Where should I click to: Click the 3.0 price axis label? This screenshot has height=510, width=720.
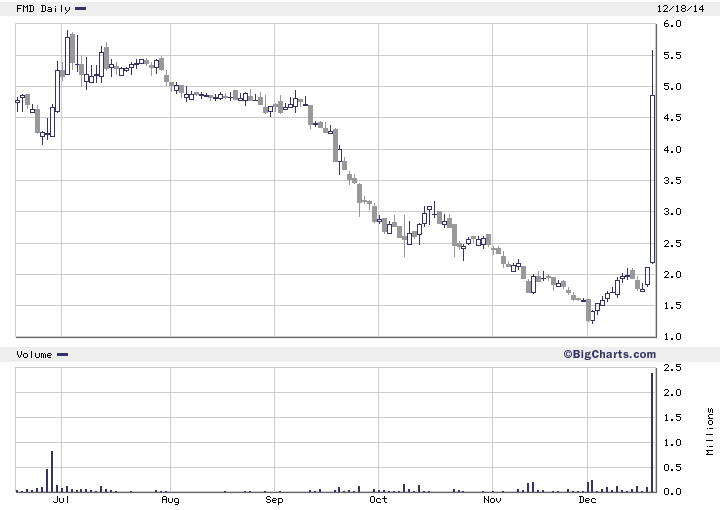click(672, 212)
